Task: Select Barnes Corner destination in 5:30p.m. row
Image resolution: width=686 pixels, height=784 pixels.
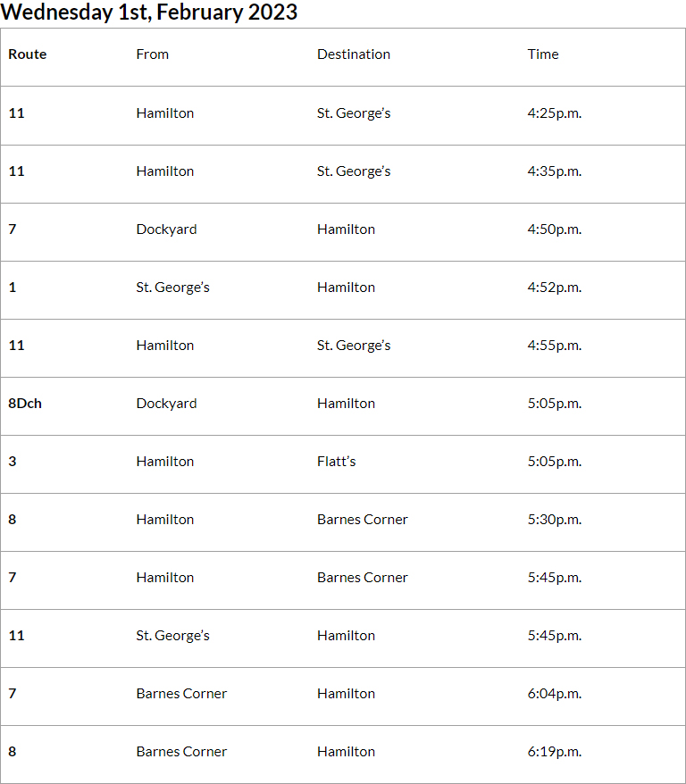Action: click(x=363, y=520)
